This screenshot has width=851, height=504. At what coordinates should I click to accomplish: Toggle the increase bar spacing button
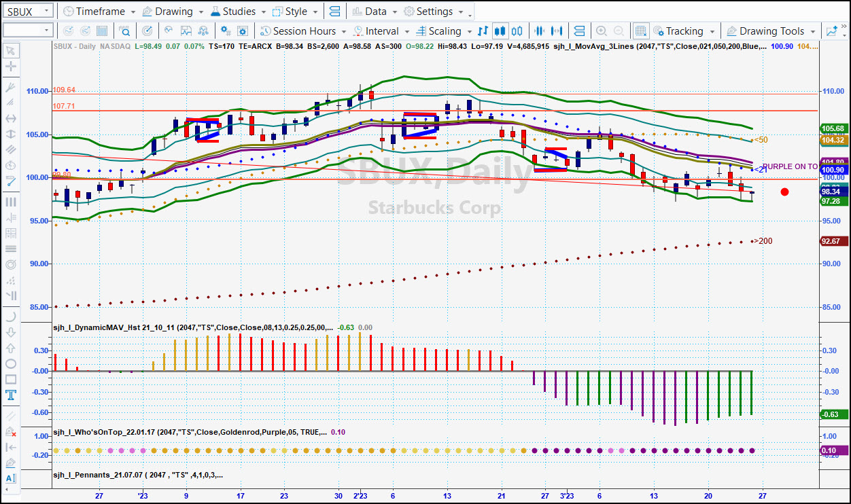coord(557,31)
